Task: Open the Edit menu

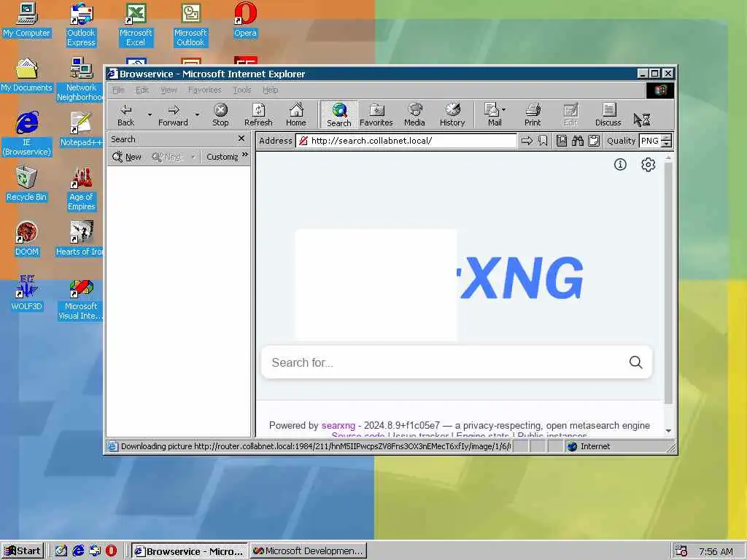Action: point(142,90)
